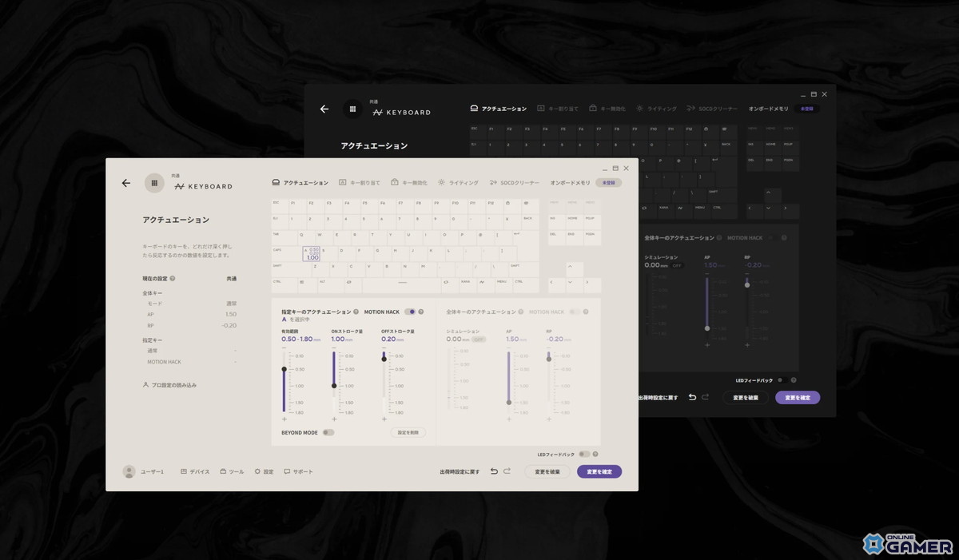Image resolution: width=959 pixels, height=560 pixels.
Task: Select the highlighted A key on keyboard layout
Action: [311, 253]
